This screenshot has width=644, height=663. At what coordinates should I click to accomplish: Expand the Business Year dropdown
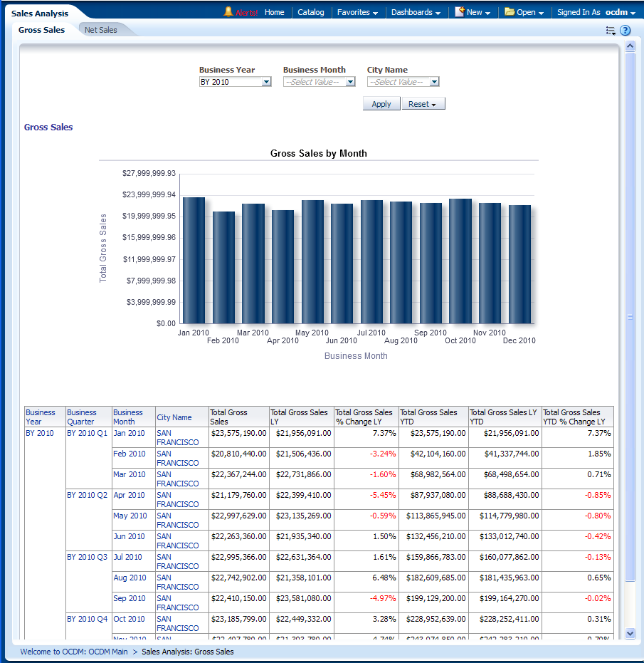pos(266,82)
